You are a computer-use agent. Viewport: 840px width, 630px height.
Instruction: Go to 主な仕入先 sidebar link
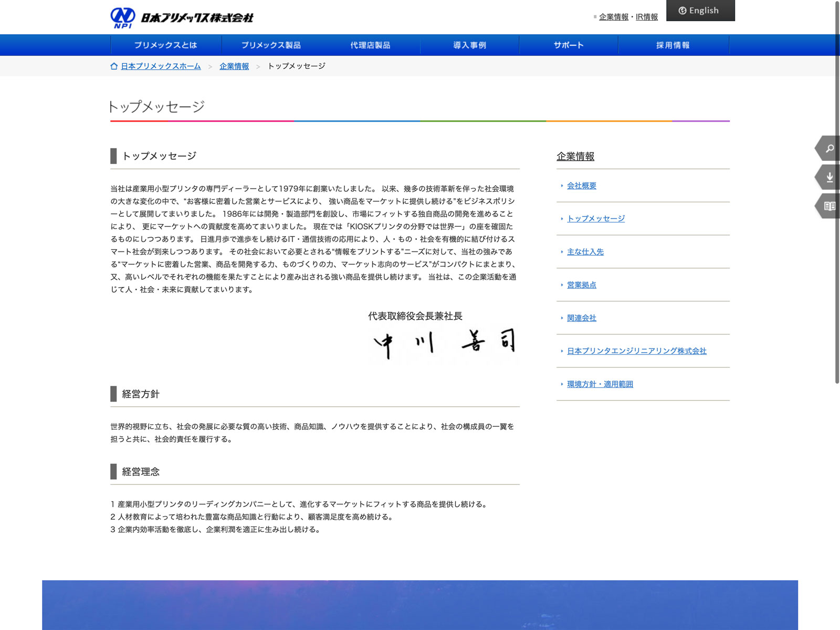pos(585,252)
